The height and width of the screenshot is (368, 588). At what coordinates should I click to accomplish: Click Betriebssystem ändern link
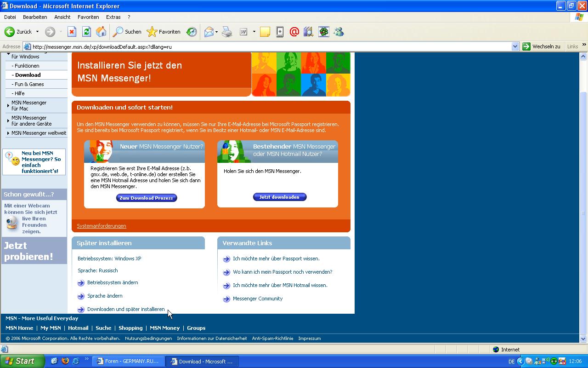[113, 282]
